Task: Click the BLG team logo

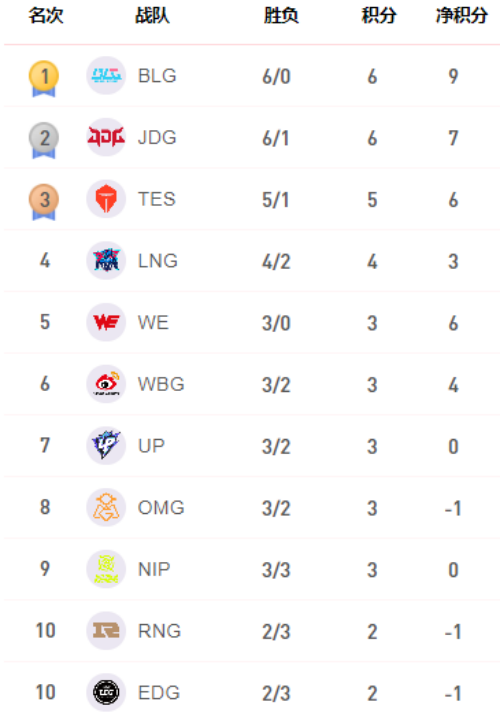Action: coord(106,75)
